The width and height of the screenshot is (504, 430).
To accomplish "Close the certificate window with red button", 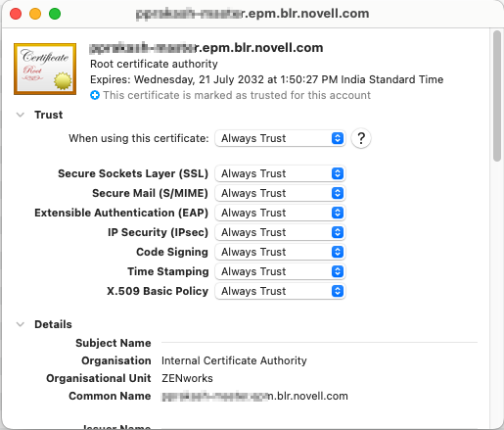I will pos(16,14).
